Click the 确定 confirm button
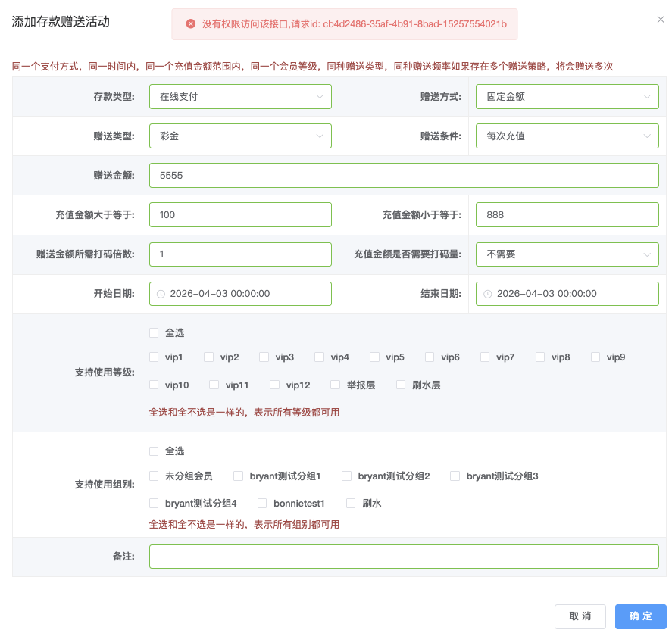Image resolution: width=672 pixels, height=630 pixels. click(640, 616)
